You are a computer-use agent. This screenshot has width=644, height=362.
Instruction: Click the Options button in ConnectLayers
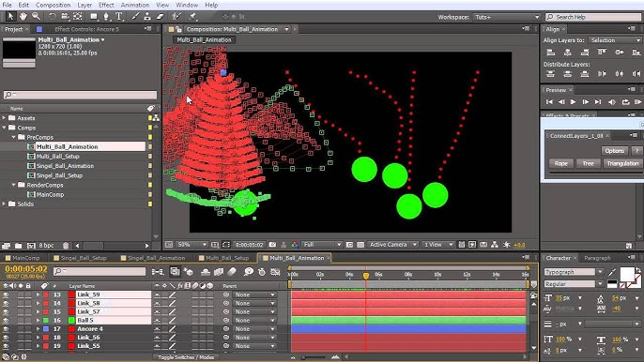pos(614,151)
